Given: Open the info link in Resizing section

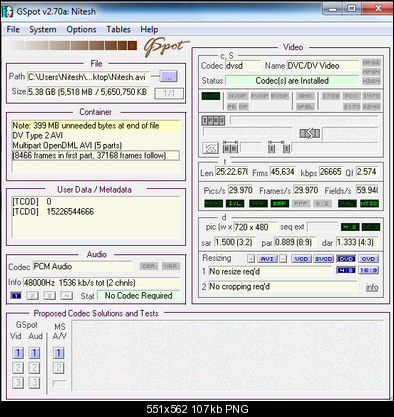Looking at the screenshot, I should (x=372, y=287).
